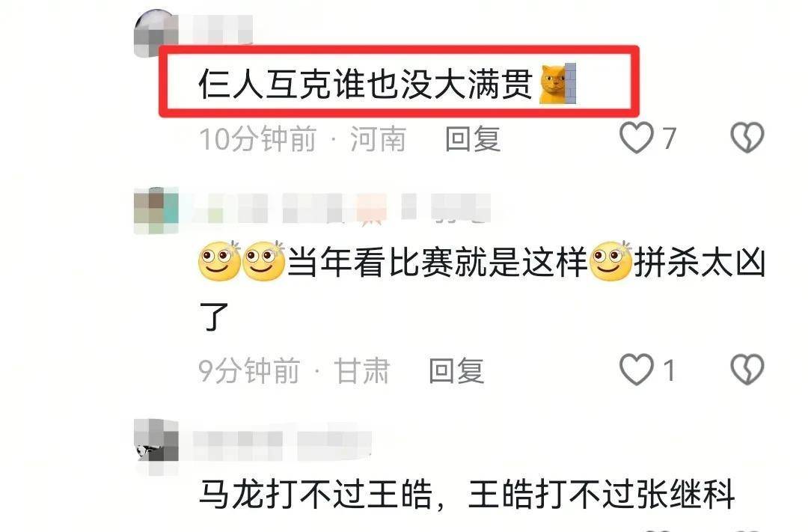Viewport: 808px width, 532px height.
Task: Select the comment 马龙打不过王皓，王皓打不过张继科
Action: (x=466, y=495)
